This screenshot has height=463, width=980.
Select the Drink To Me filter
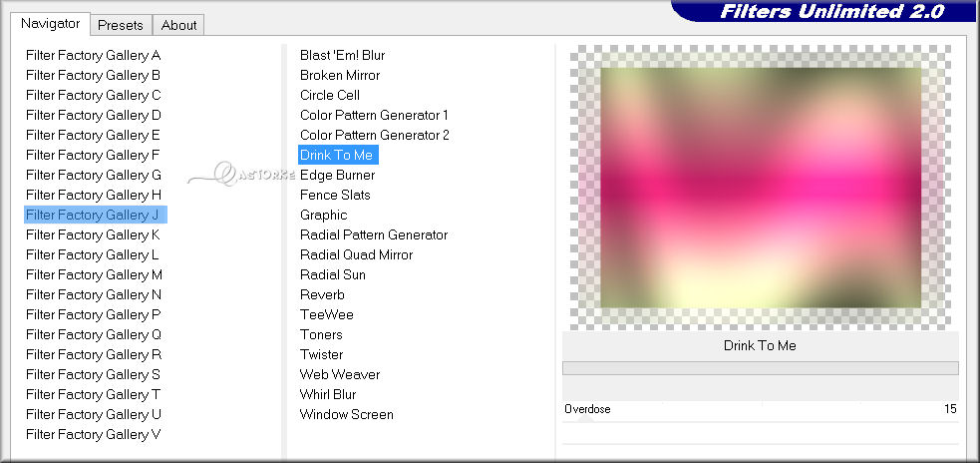pos(338,156)
